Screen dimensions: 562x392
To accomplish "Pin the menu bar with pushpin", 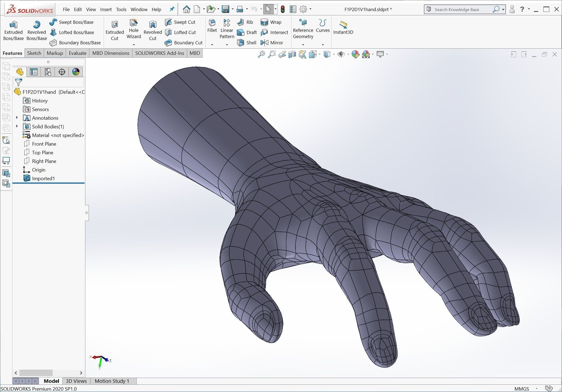I will click(x=172, y=9).
